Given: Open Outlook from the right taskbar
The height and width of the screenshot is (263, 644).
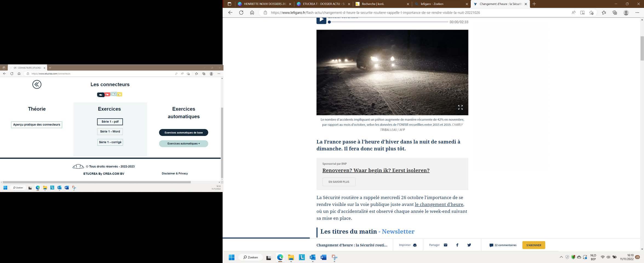Looking at the screenshot, I should tap(312, 258).
